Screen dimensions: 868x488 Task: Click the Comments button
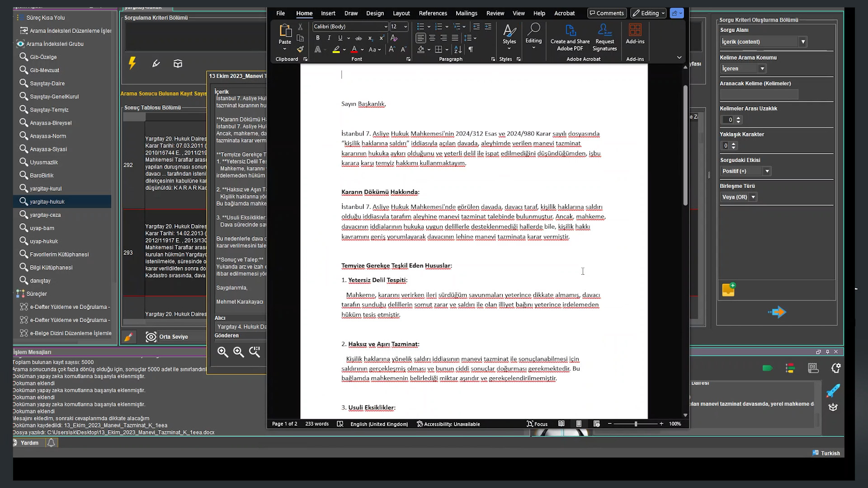[x=607, y=13]
